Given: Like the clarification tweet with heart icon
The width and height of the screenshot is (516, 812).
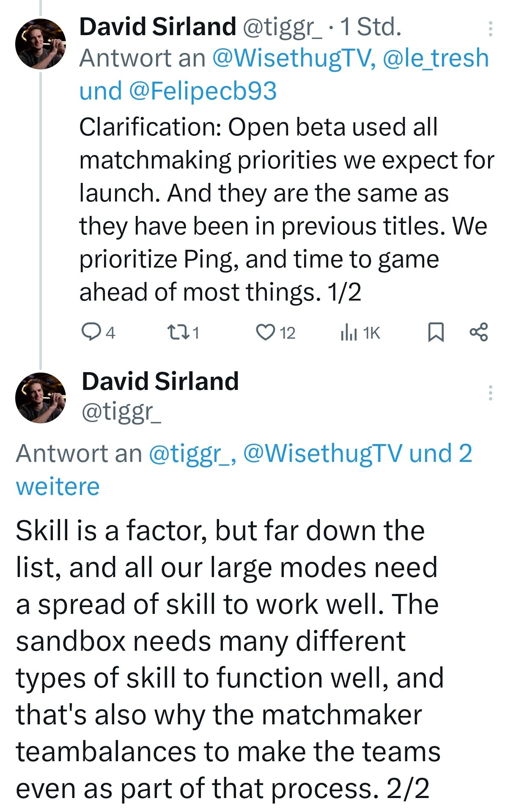Looking at the screenshot, I should [x=266, y=332].
